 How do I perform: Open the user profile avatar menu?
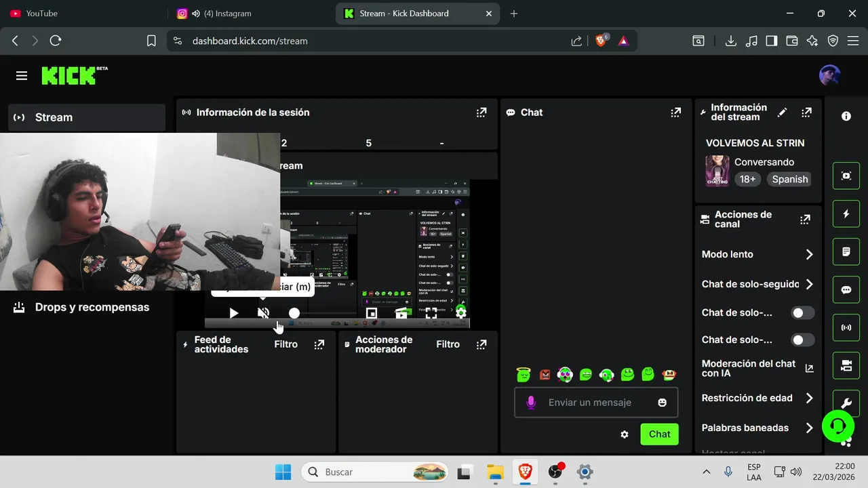(829, 76)
